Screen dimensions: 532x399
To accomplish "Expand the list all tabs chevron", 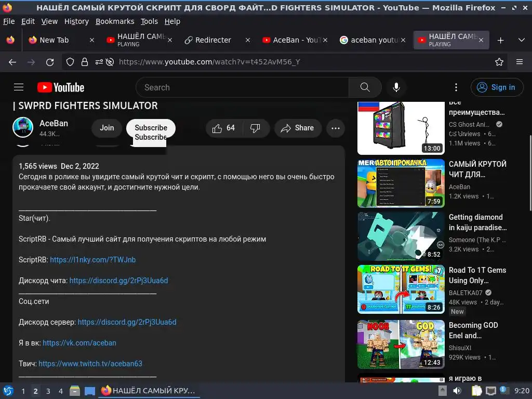I will tap(522, 40).
